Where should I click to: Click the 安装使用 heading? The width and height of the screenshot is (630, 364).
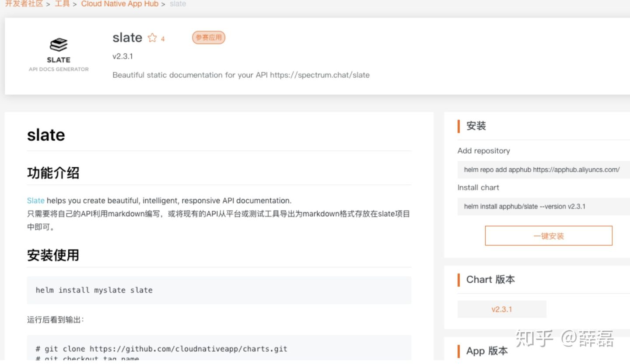tap(53, 255)
